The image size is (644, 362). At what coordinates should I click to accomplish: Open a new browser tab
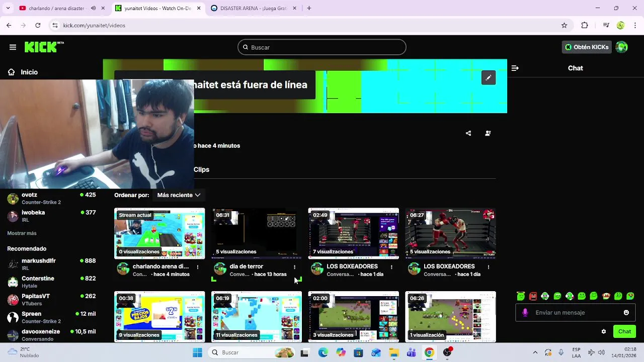click(x=309, y=8)
